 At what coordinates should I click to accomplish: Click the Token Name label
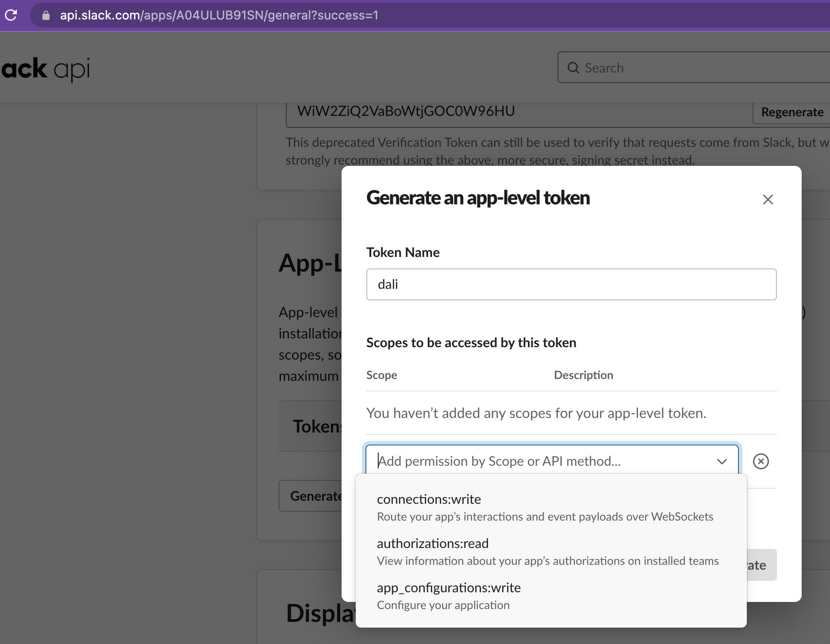point(403,253)
